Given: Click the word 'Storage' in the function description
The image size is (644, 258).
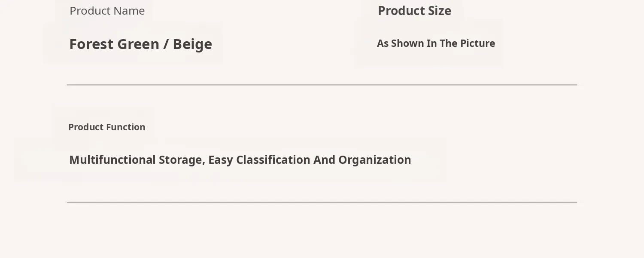Looking at the screenshot, I should (x=182, y=160).
